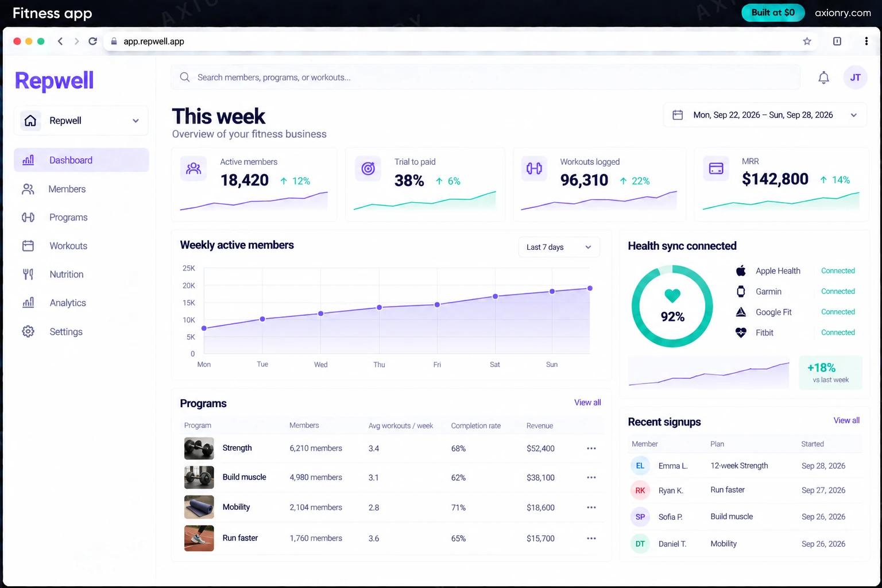Click the Built at $0 button
The image size is (882, 588).
[773, 13]
